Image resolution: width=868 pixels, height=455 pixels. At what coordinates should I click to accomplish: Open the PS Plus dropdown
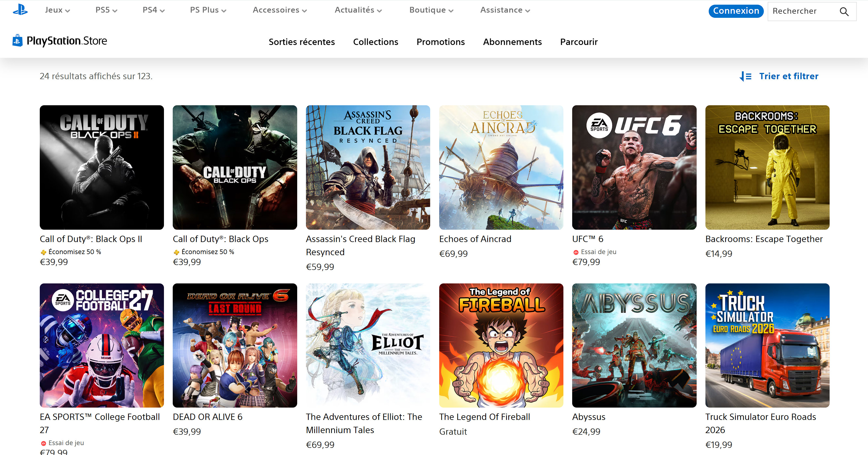pyautogui.click(x=208, y=10)
